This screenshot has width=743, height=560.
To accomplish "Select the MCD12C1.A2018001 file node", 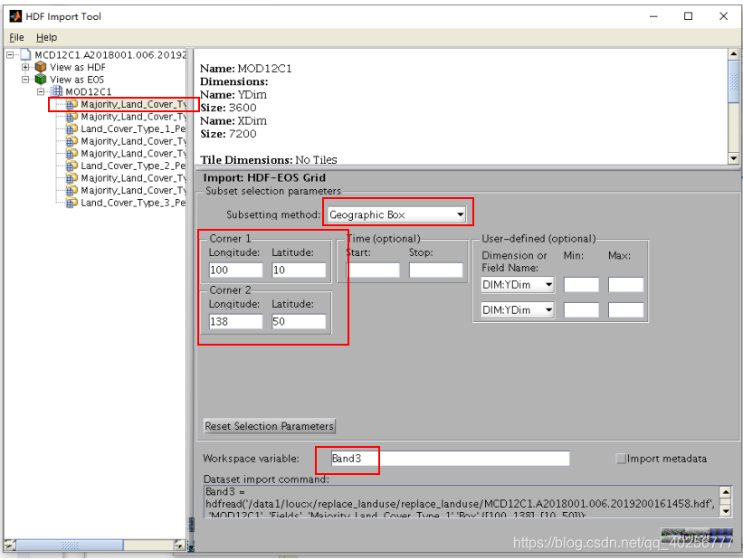I will click(110, 55).
